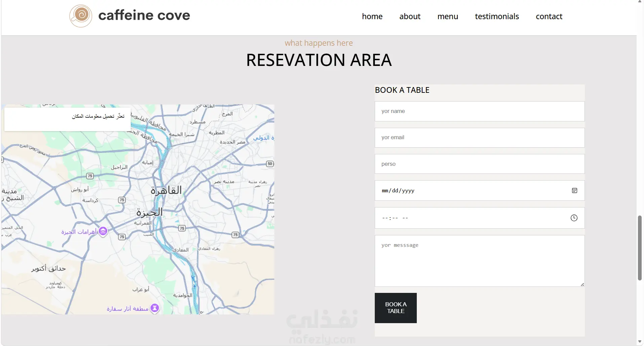
Task: Click the BOOK A TABLE form heading
Action: [402, 90]
